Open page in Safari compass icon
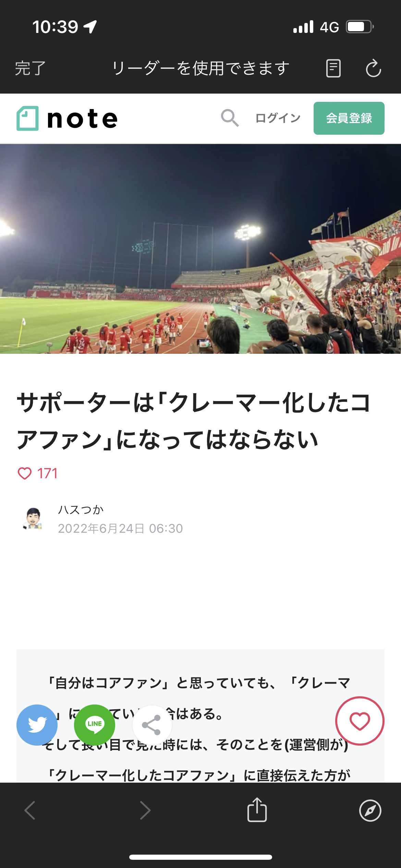Viewport: 401px width, 868px height. point(370,810)
